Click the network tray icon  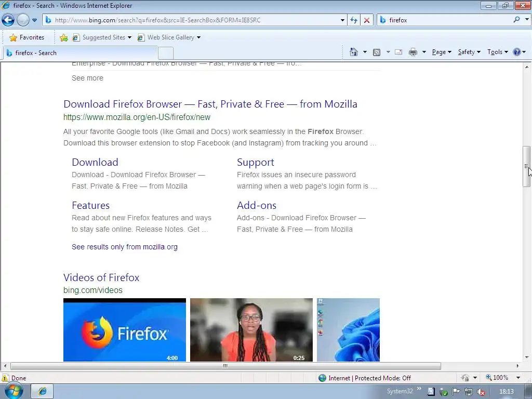pos(468,392)
